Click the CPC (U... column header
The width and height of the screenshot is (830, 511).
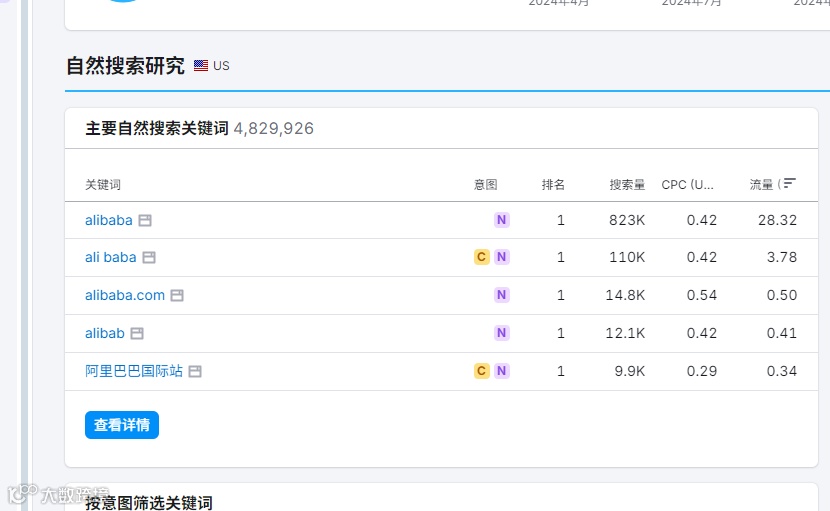(x=688, y=185)
